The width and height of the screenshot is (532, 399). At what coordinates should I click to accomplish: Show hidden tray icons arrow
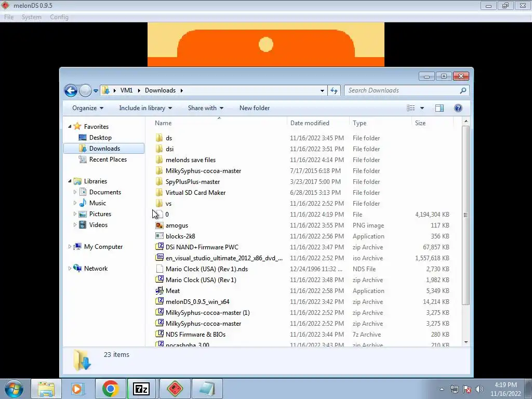[442, 389]
